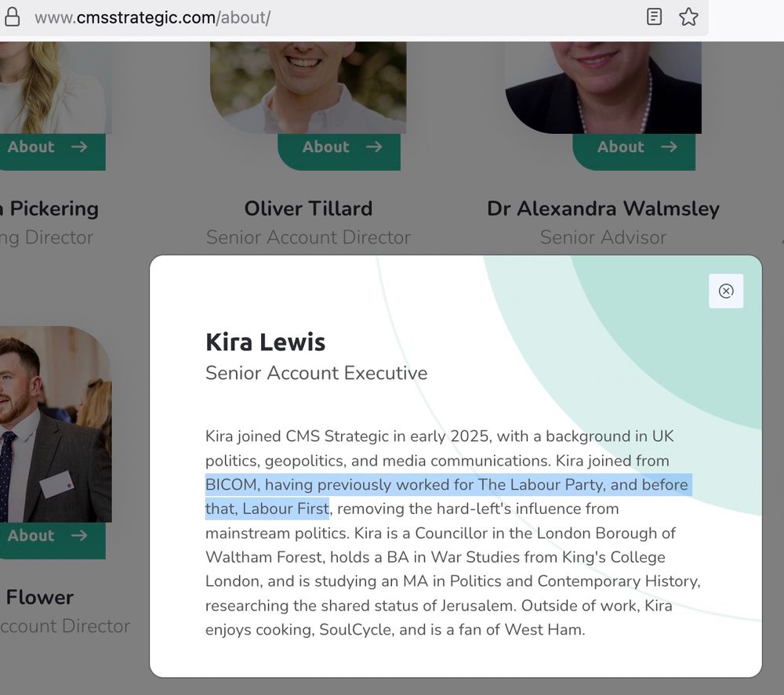Click the name heading Kira Lewis
Image resolution: width=784 pixels, height=695 pixels.
[264, 342]
